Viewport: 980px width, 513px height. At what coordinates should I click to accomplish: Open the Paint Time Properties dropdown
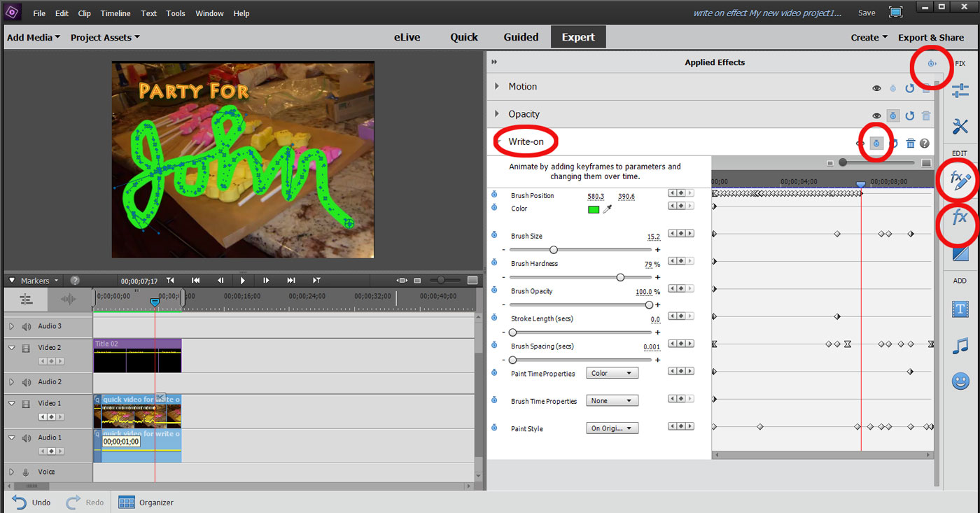click(612, 372)
